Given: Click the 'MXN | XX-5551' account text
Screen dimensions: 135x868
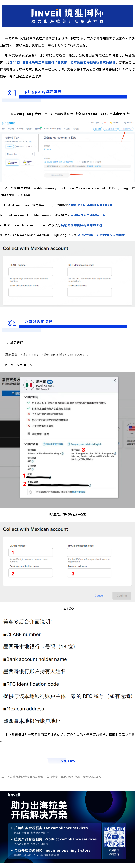Looking at the screenshot, I should (x=45, y=386).
